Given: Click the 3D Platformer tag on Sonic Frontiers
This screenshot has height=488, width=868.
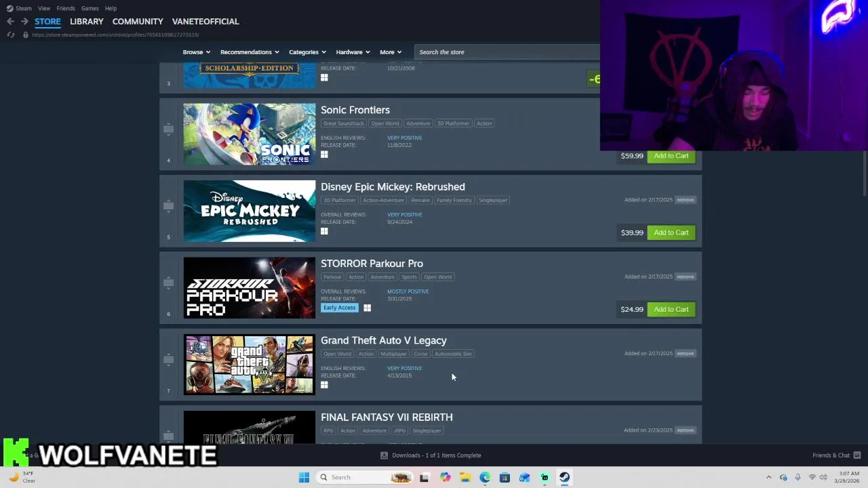Looking at the screenshot, I should point(453,123).
